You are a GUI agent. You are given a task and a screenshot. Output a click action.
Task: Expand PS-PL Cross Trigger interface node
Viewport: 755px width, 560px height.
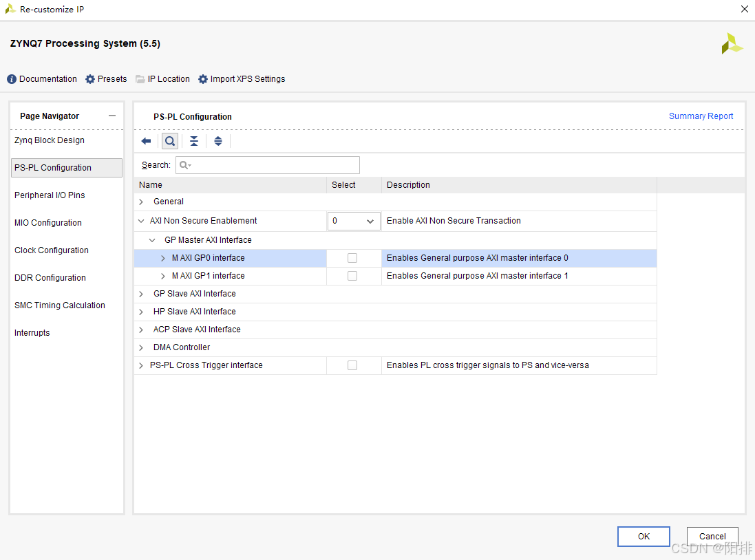(141, 365)
